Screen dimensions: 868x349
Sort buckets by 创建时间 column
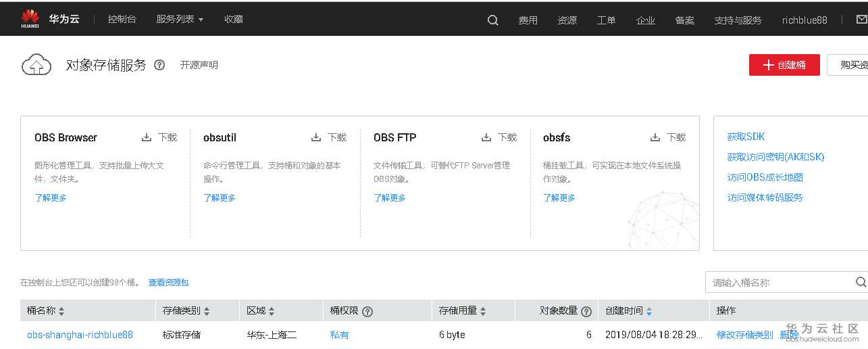click(649, 312)
